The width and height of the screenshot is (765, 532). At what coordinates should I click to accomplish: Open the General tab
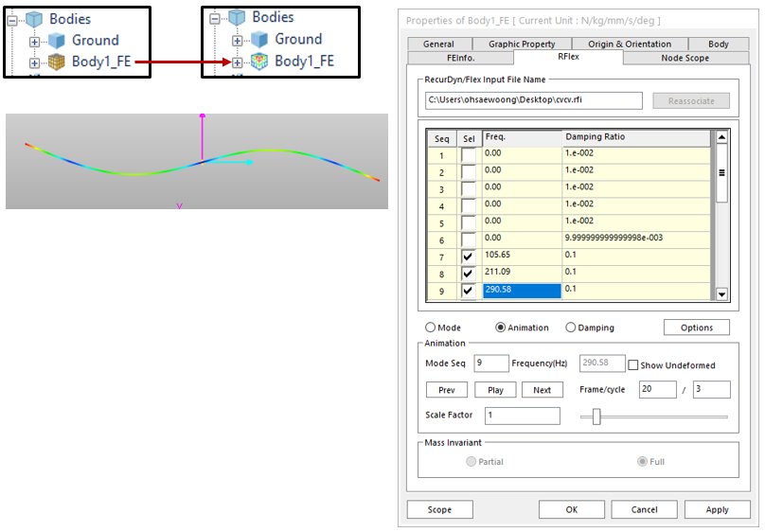[x=439, y=44]
